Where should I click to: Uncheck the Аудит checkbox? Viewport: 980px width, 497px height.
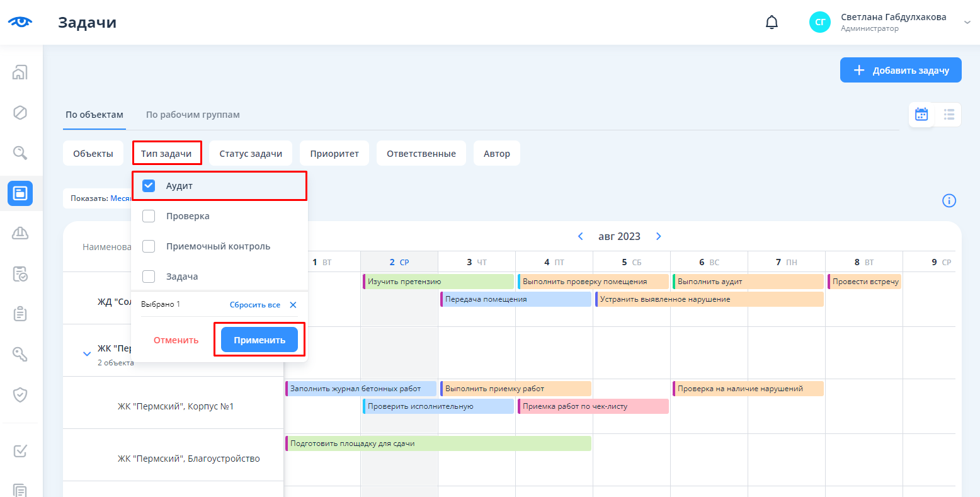tap(149, 186)
